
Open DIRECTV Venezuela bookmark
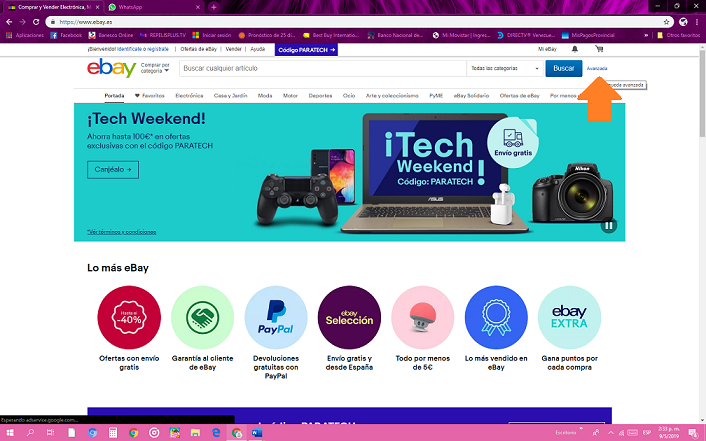pyautogui.click(x=526, y=35)
